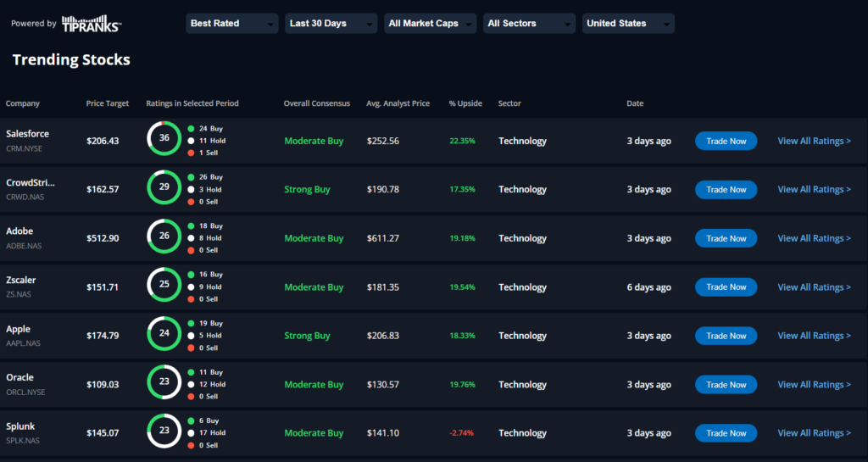Click Trade Now for Apple
Image resolution: width=868 pixels, height=462 pixels.
click(x=726, y=336)
